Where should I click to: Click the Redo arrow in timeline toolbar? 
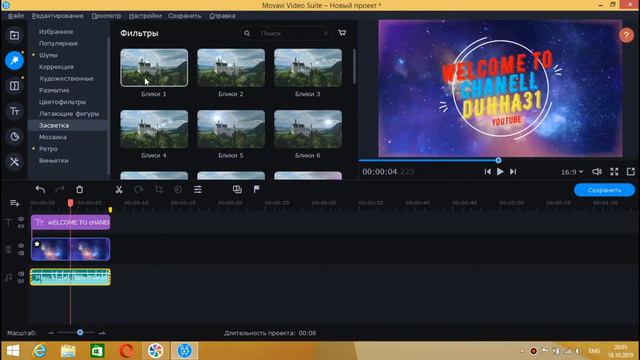coord(60,189)
